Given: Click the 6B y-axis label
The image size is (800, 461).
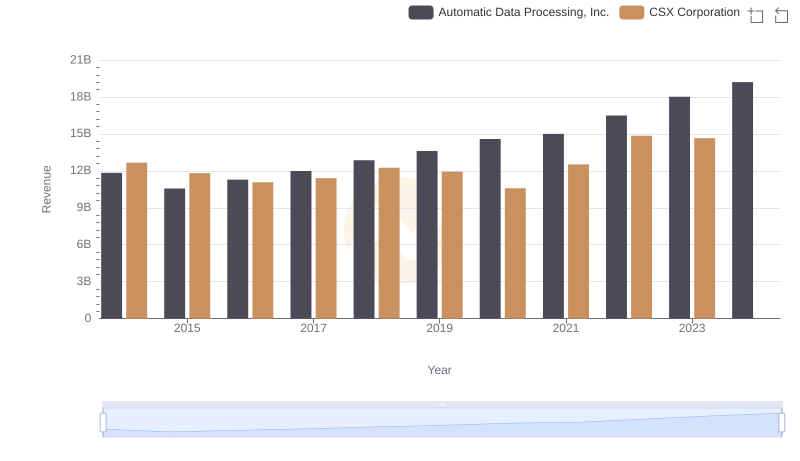Looking at the screenshot, I should [x=84, y=244].
